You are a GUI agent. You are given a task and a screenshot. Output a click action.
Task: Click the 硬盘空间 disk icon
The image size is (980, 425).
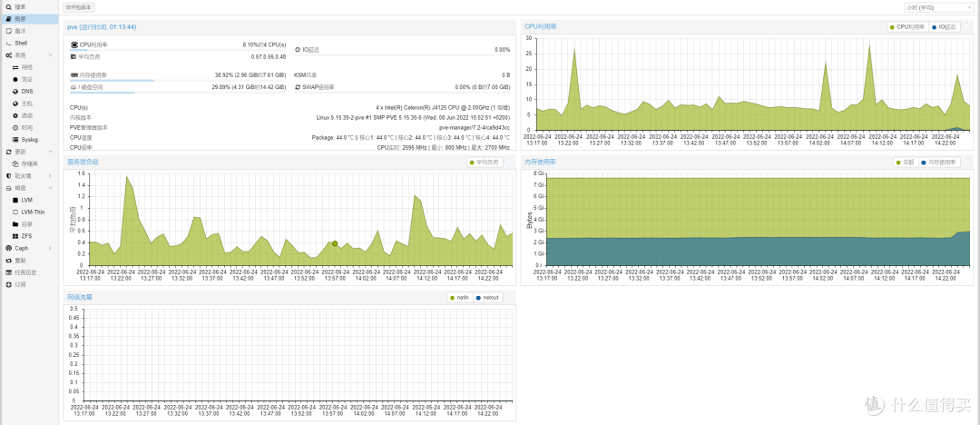73,87
